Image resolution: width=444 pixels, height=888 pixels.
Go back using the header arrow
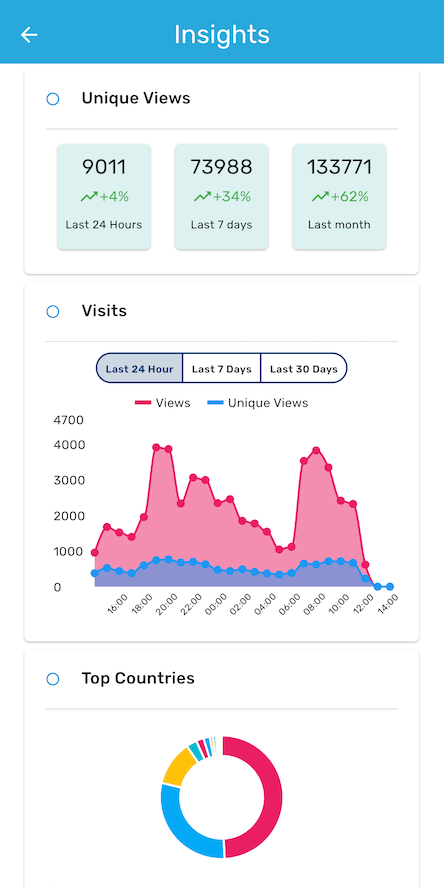(x=29, y=35)
